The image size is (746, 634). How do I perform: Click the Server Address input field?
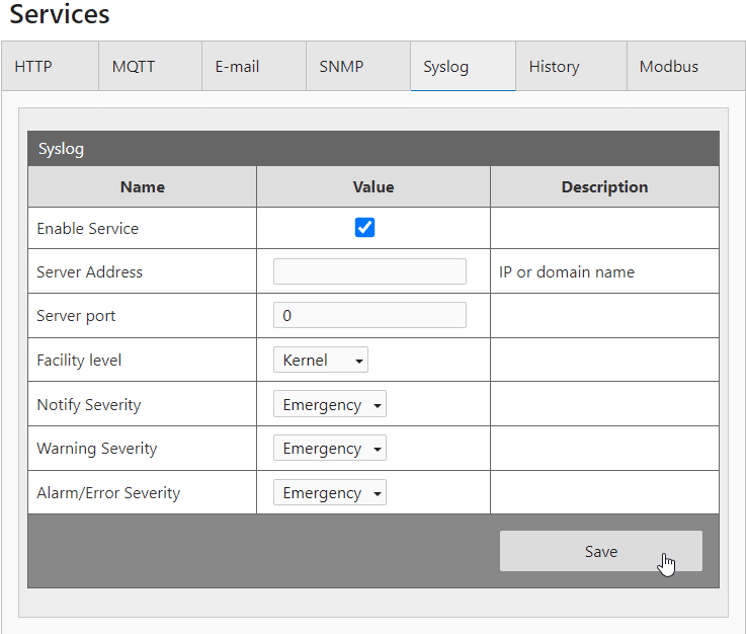pyautogui.click(x=369, y=272)
